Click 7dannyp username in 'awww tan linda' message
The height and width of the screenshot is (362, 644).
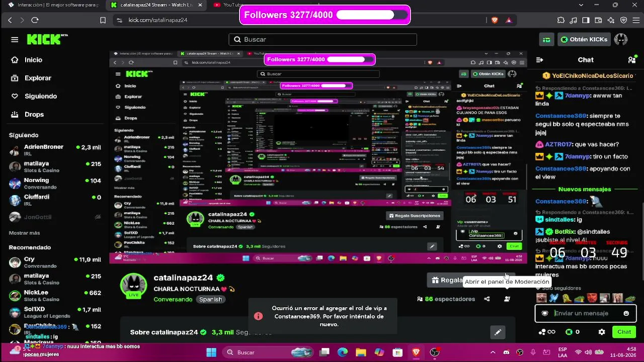579,96
